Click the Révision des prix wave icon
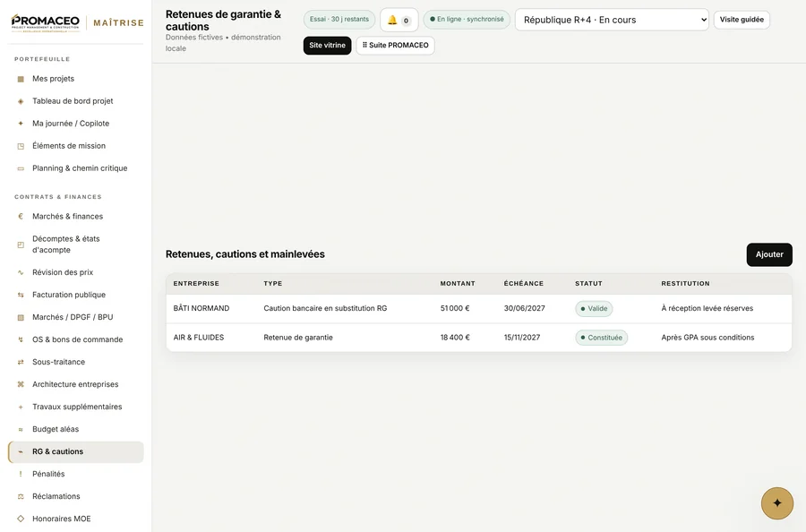The height and width of the screenshot is (532, 806). tap(21, 272)
